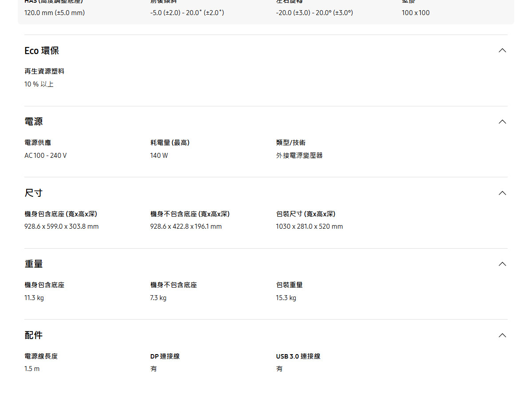Click the USB 3.0 連接線 label
Viewport: 532px width, 402px height.
298,356
